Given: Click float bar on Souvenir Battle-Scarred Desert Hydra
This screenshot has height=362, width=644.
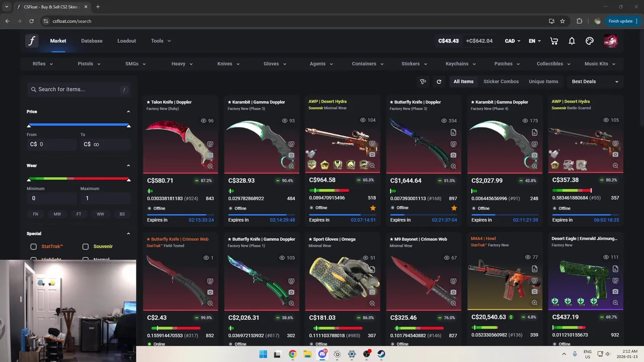Looking at the screenshot, I should 572,191.
